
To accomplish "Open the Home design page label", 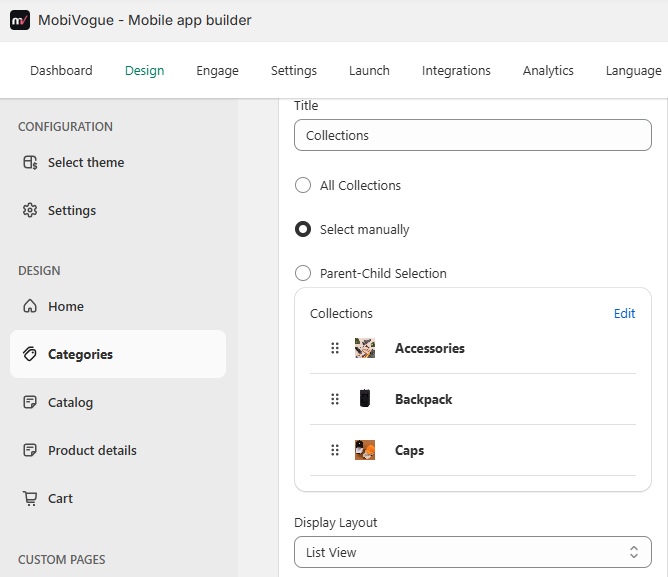I will (66, 306).
